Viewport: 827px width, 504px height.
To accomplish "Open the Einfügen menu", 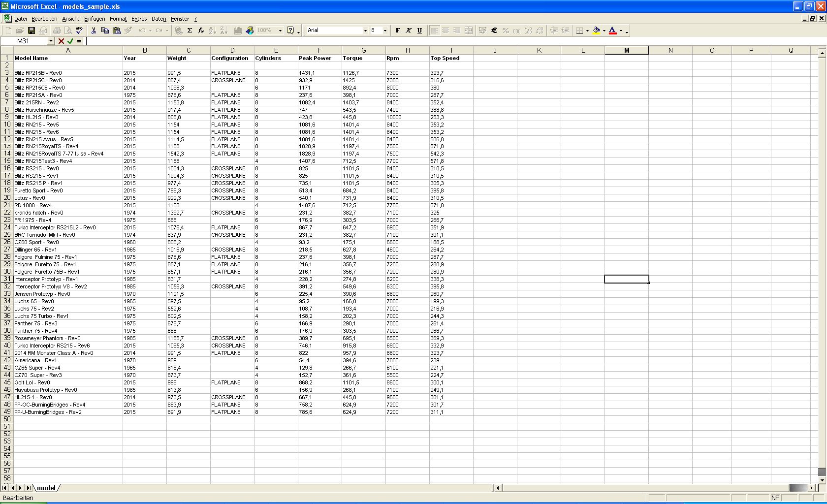I will (95, 19).
